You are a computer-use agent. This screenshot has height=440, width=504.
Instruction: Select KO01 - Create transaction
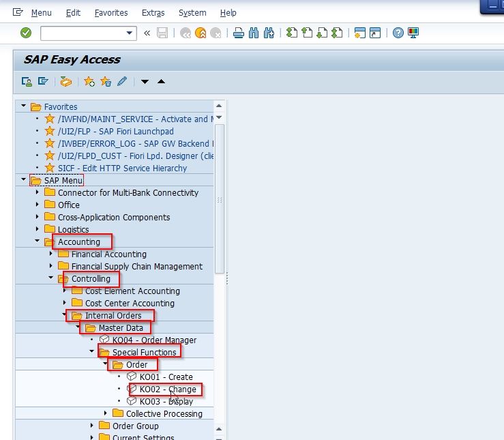pyautogui.click(x=166, y=377)
